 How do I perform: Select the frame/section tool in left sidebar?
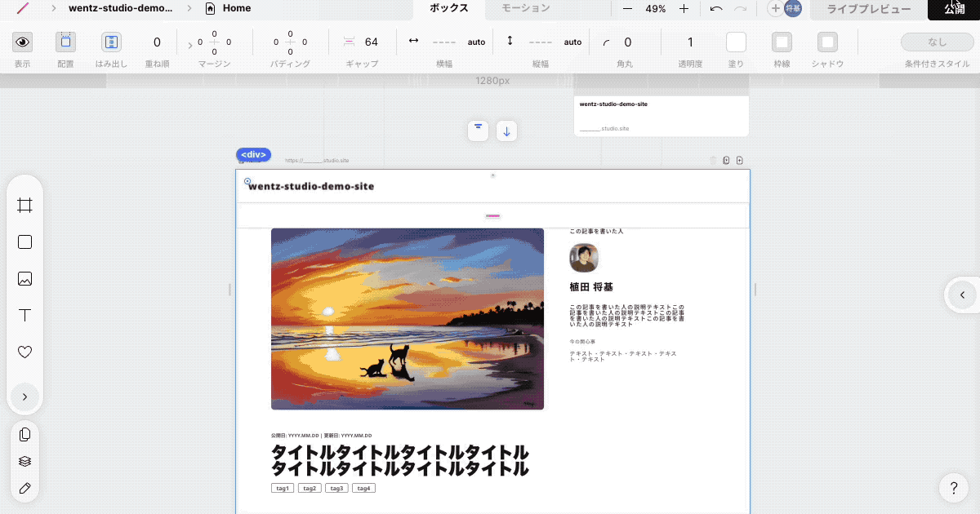(x=24, y=205)
